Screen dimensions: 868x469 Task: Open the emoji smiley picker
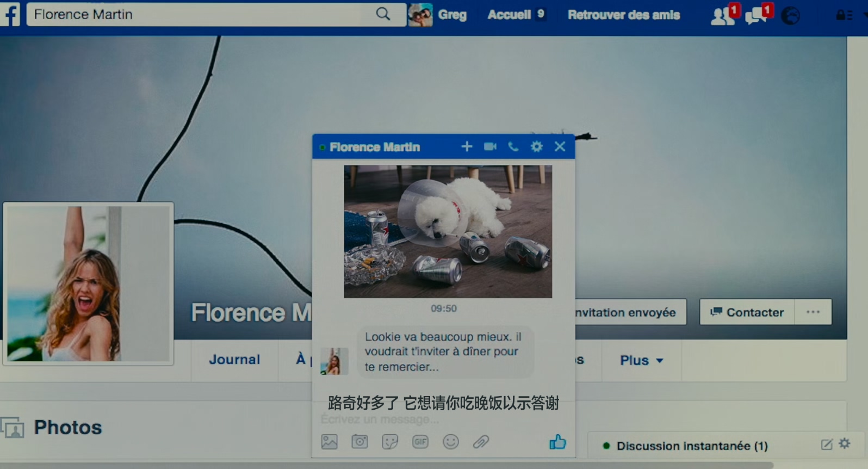[x=451, y=442]
